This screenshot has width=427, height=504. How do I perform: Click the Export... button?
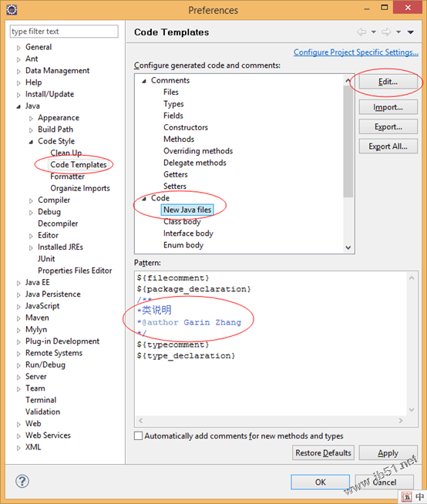[x=388, y=126]
